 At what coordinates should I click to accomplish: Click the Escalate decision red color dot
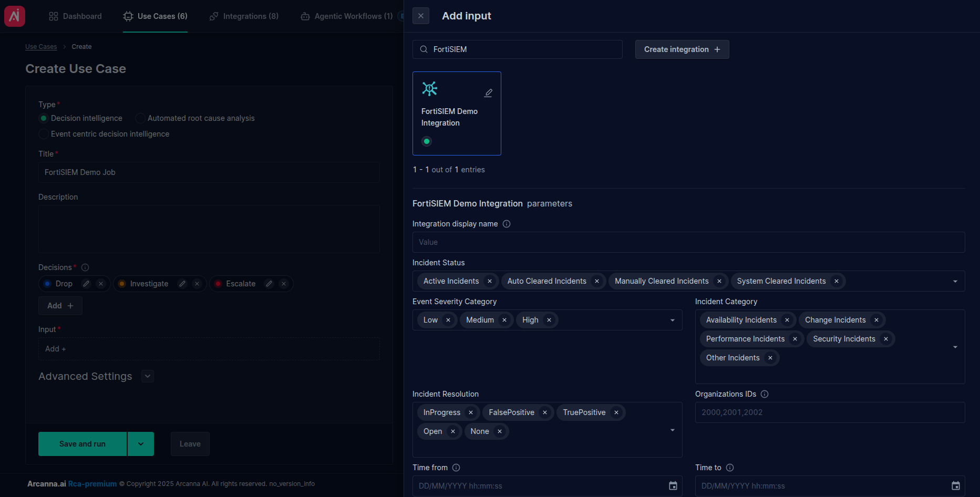[218, 284]
